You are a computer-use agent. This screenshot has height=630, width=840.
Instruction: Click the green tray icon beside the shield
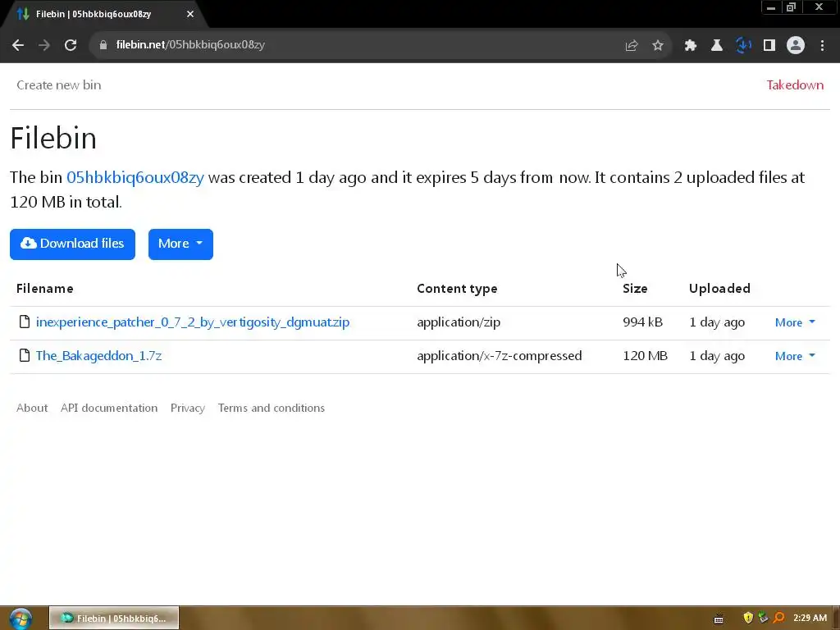[x=763, y=618]
